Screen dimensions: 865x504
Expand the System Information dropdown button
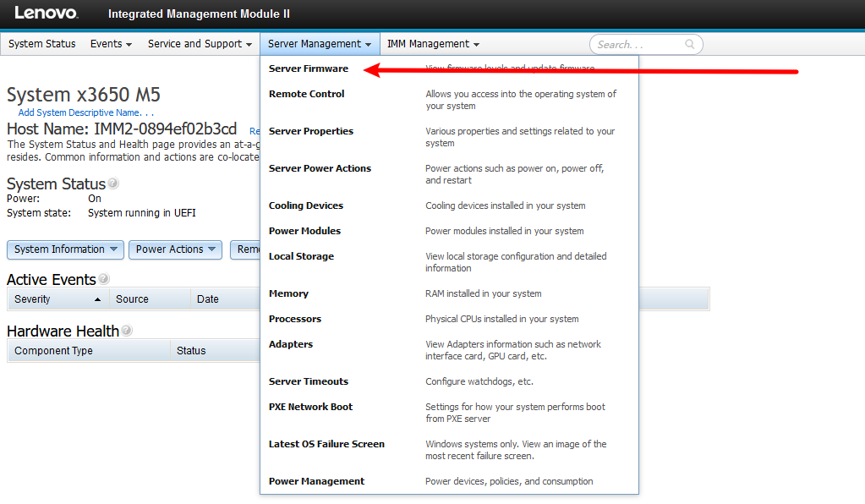pos(65,249)
